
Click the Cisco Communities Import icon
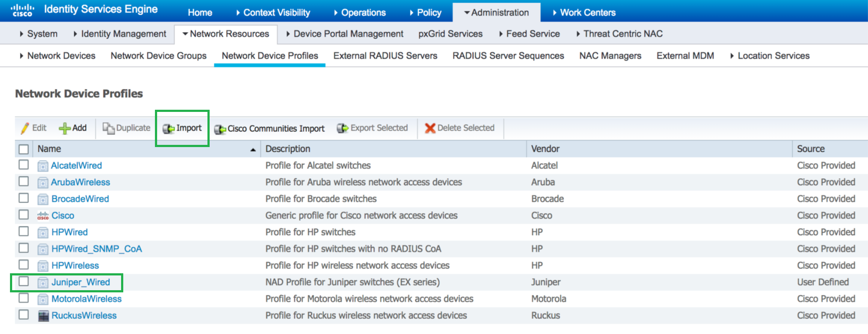click(x=220, y=129)
